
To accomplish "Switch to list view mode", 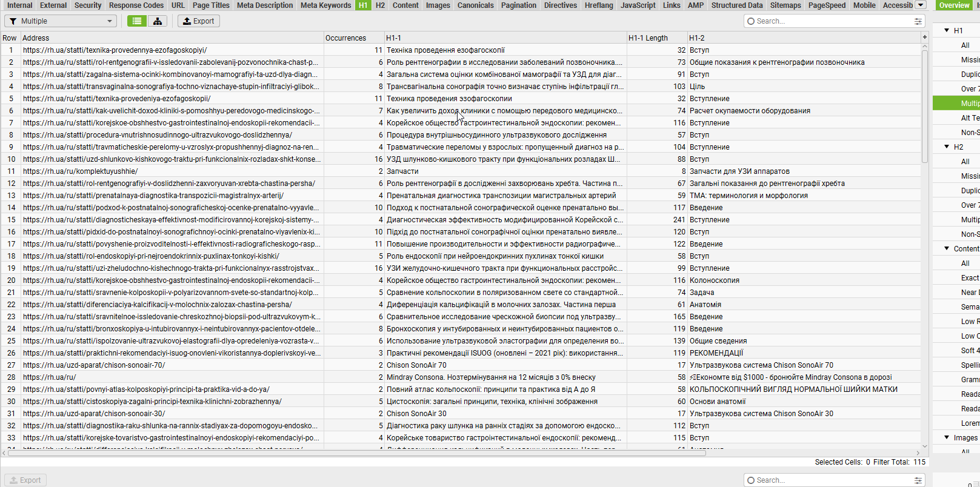I will coord(137,21).
